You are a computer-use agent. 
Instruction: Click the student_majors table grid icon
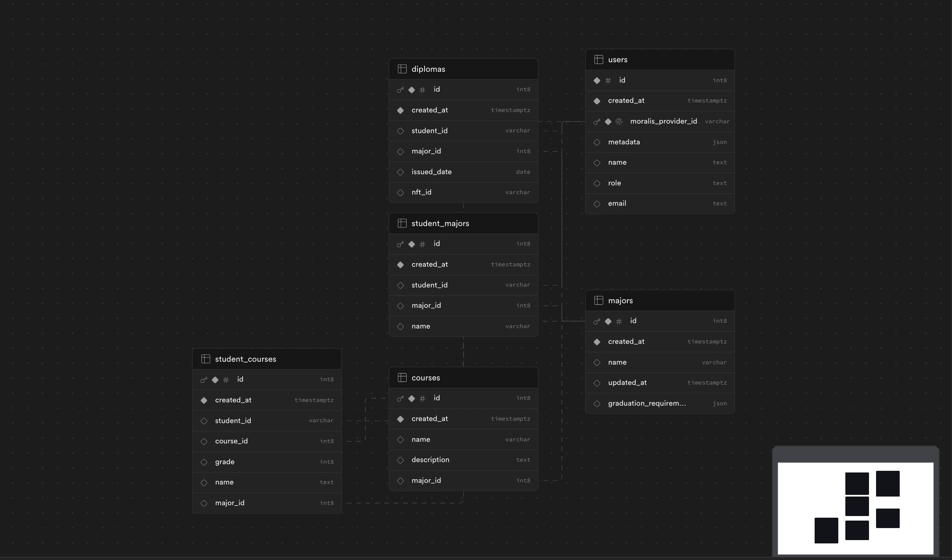click(402, 223)
